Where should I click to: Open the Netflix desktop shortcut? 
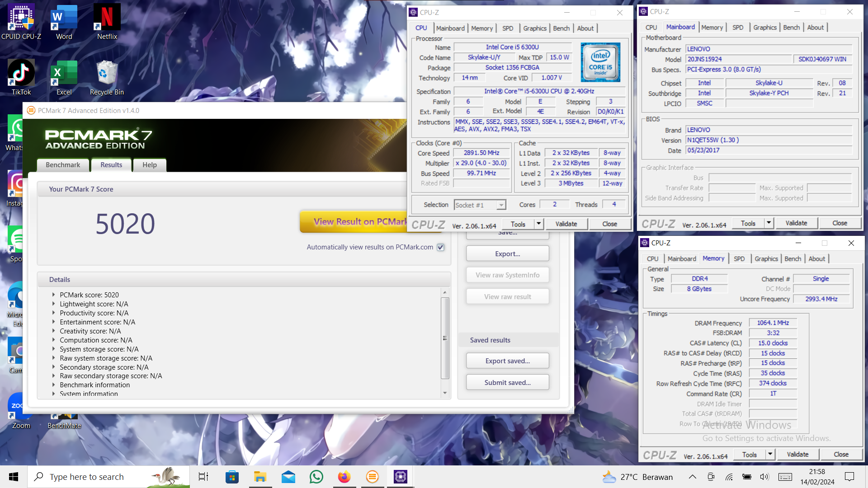tap(107, 22)
